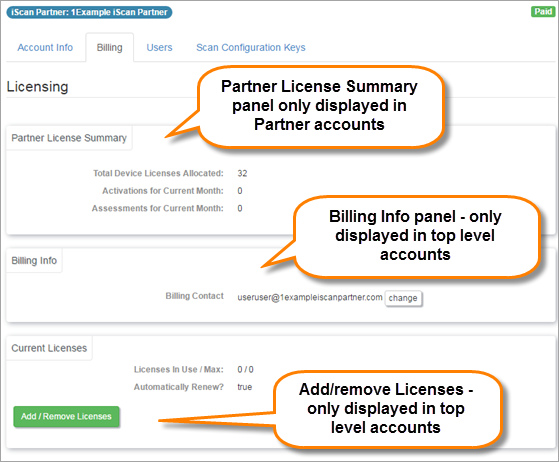
Task: Select the Current Licenses panel title
Action: (x=49, y=348)
